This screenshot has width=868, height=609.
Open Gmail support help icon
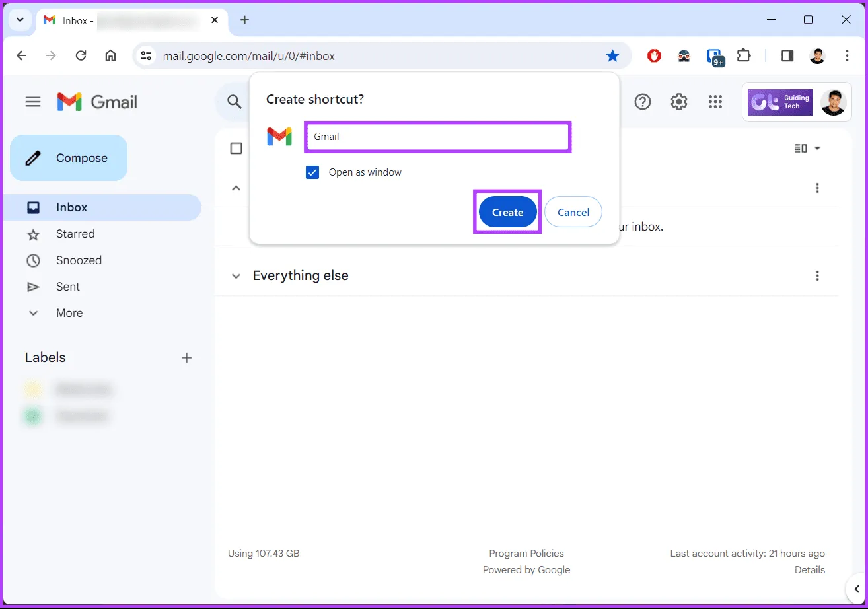tap(642, 102)
